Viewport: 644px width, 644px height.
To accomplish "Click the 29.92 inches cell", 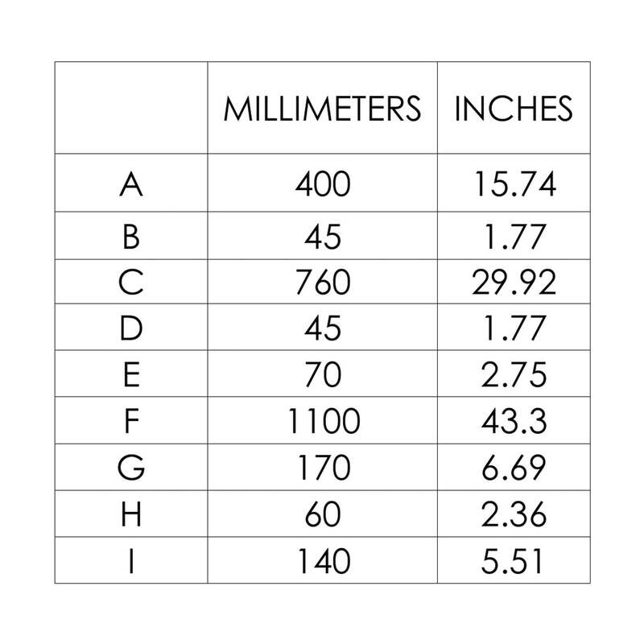I will 514,283.
